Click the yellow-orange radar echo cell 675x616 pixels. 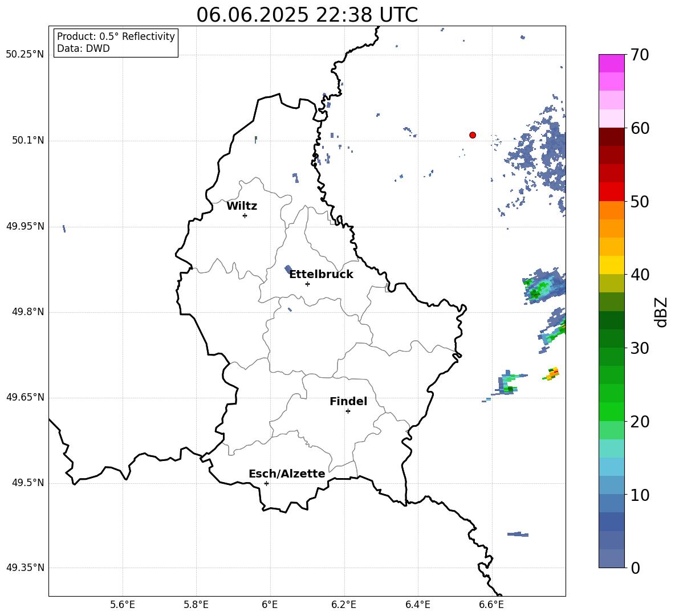pos(551,374)
